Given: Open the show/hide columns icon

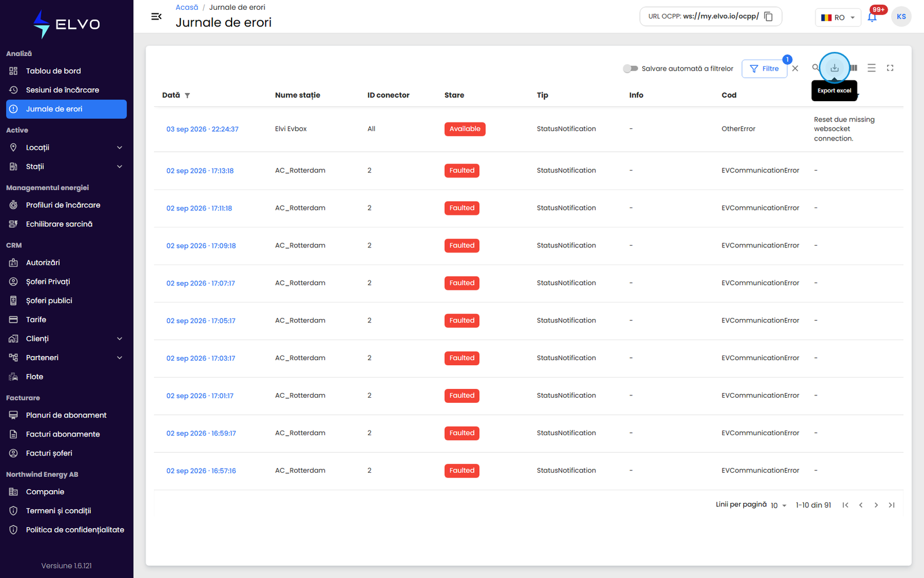Looking at the screenshot, I should 854,68.
